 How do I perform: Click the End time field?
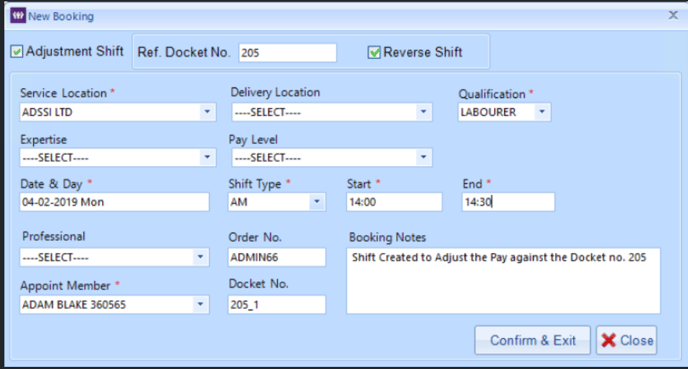508,202
